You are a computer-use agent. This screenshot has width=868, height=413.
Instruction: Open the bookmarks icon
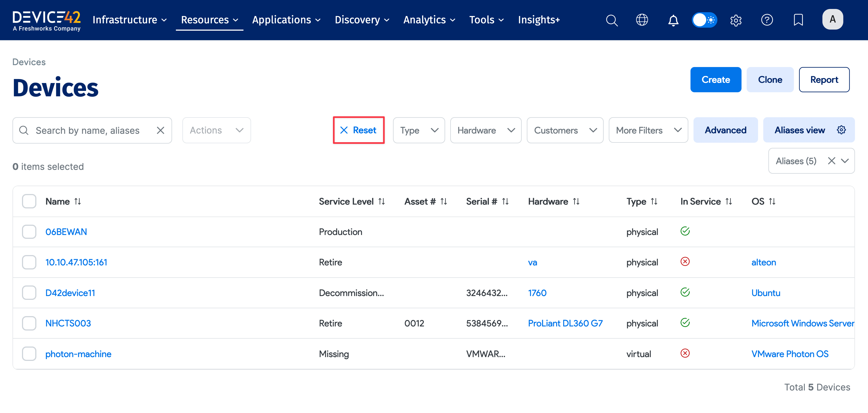pyautogui.click(x=798, y=20)
